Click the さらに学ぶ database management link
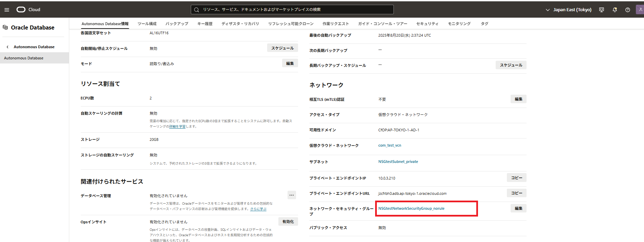The width and height of the screenshot is (644, 242). (258, 209)
